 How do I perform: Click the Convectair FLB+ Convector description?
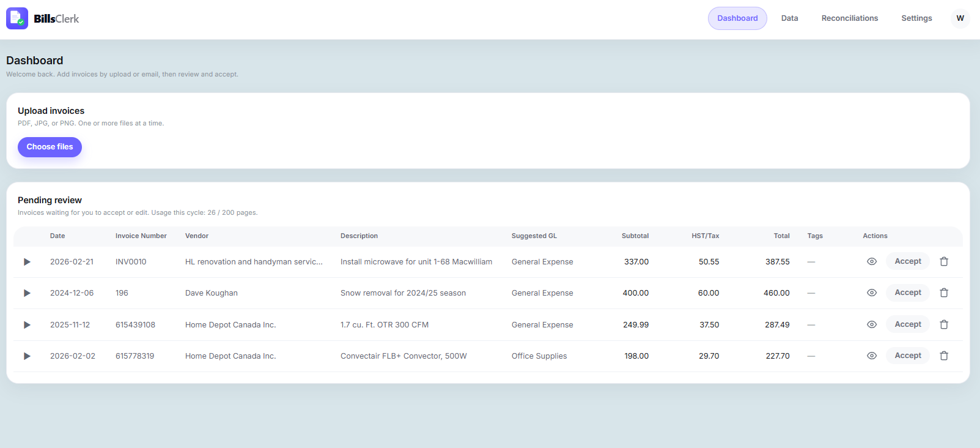[x=403, y=356]
